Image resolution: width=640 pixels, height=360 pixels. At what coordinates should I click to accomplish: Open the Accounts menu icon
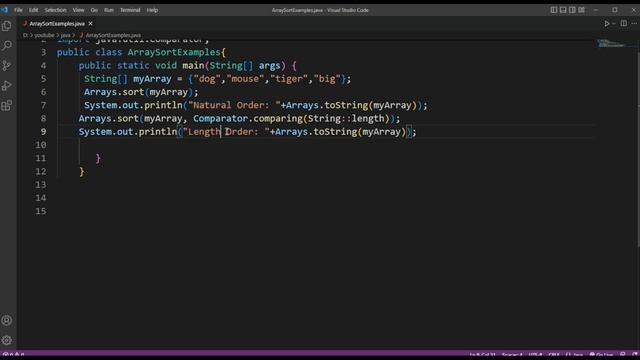pos(7,321)
